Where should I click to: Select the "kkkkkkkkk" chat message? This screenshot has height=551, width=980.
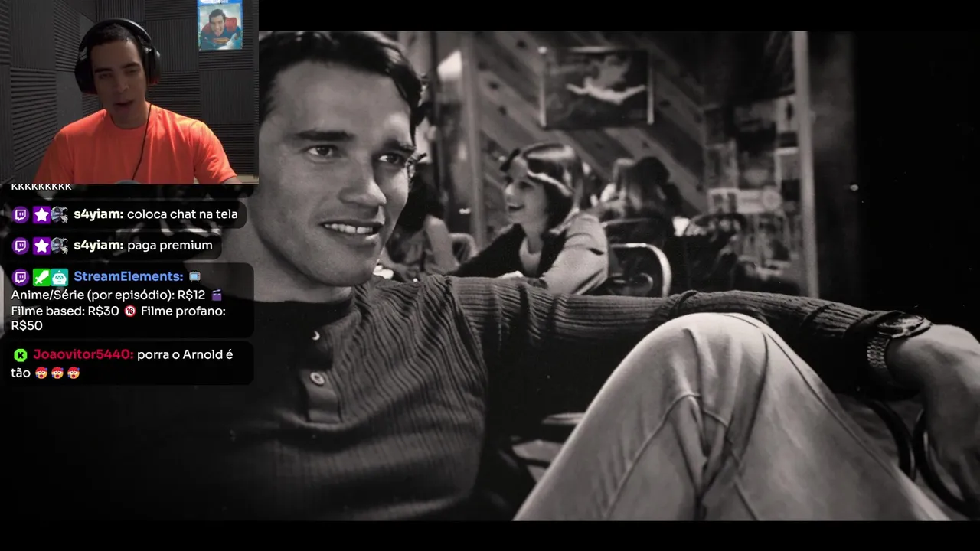(41, 187)
